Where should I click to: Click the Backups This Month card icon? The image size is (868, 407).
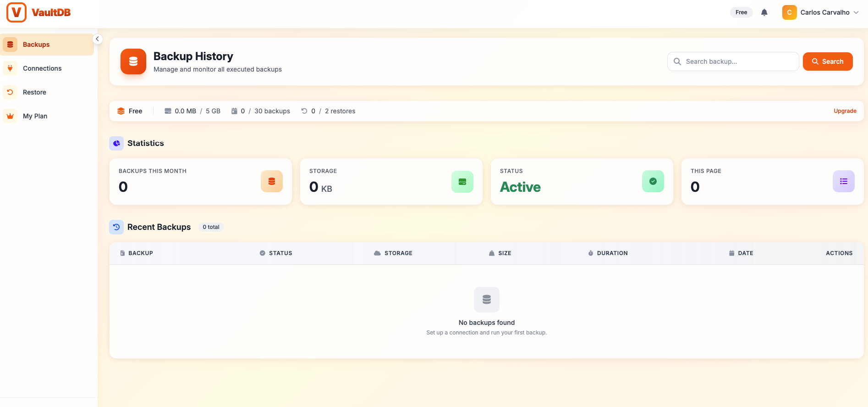click(272, 181)
